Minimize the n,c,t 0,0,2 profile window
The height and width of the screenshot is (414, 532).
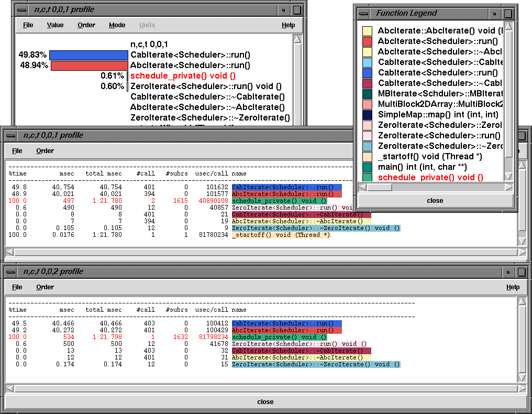coord(508,272)
